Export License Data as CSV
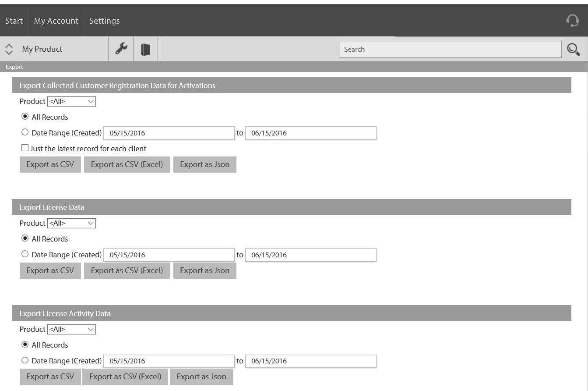The height and width of the screenshot is (391, 588). [50, 270]
